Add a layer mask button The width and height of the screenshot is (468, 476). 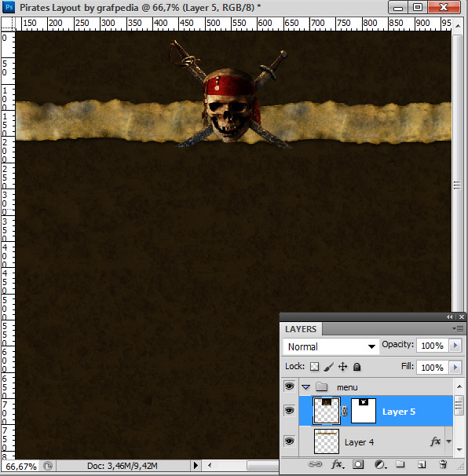coord(358,464)
